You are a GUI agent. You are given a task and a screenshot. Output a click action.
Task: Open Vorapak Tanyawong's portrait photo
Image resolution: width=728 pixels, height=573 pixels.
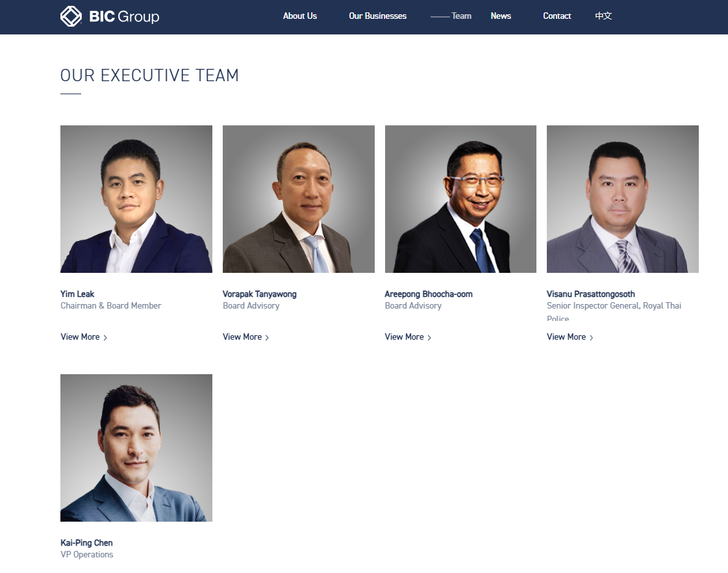click(x=299, y=199)
